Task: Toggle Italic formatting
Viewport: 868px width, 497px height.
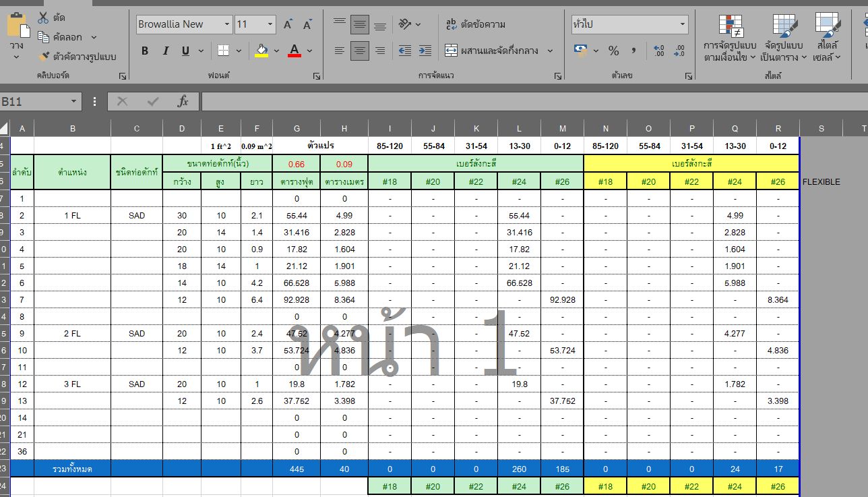Action: click(165, 51)
